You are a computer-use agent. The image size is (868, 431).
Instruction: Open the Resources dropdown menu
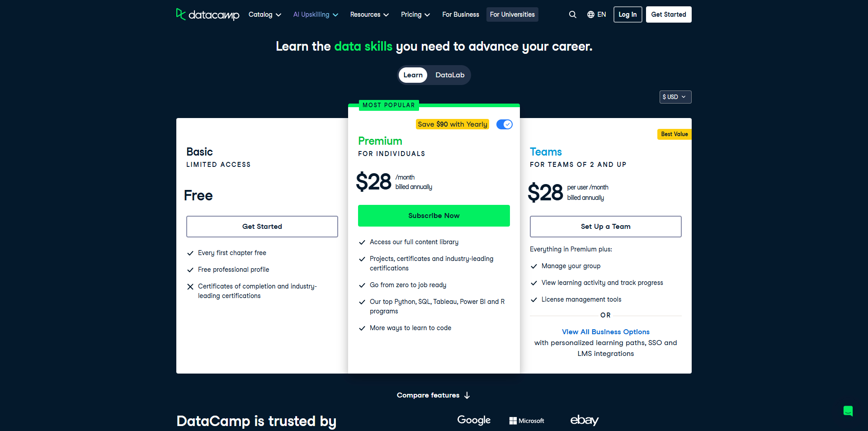click(x=369, y=14)
